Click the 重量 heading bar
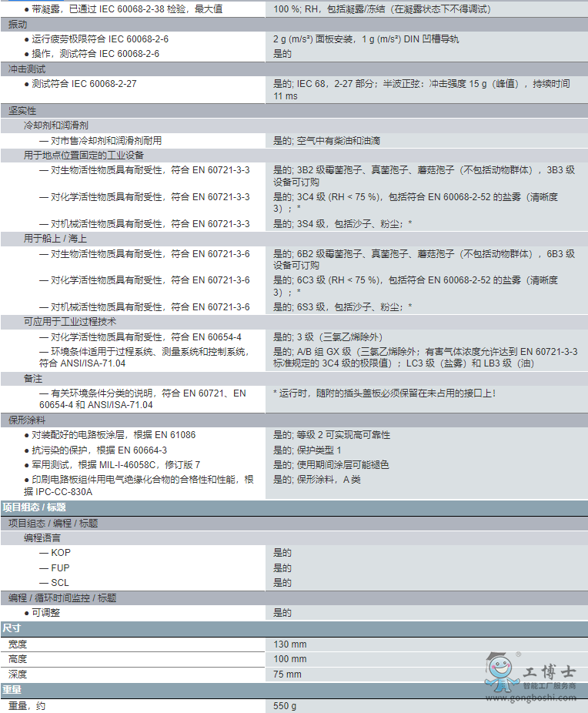 pos(12,689)
